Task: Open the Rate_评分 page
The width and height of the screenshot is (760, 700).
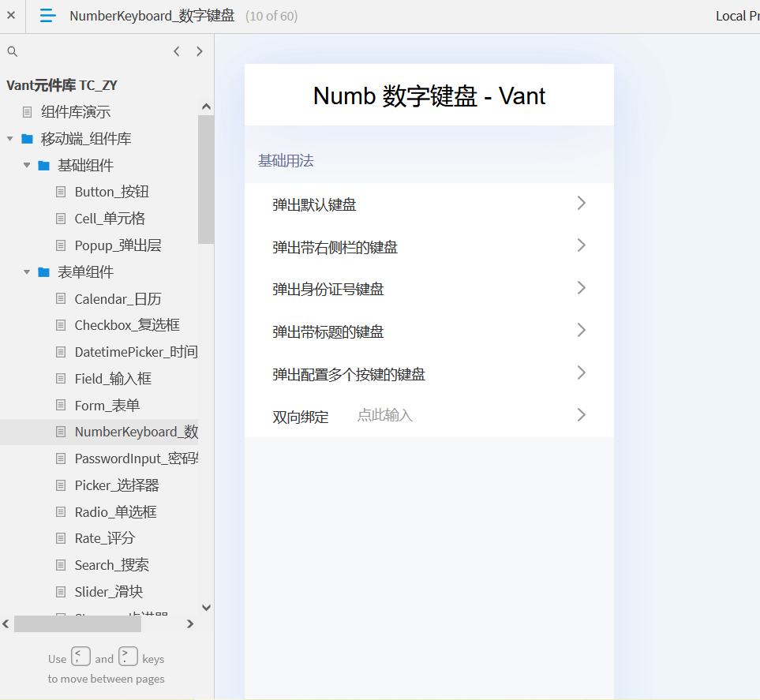Action: pos(105,538)
